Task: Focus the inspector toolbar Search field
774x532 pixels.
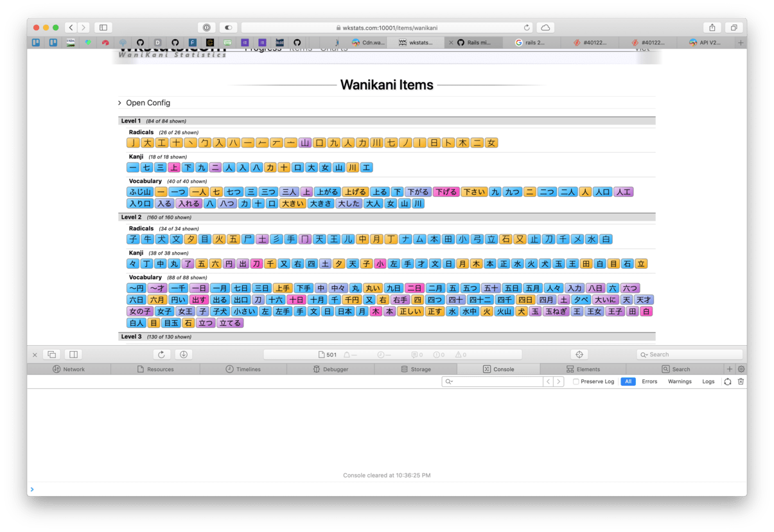Action: (x=689, y=354)
